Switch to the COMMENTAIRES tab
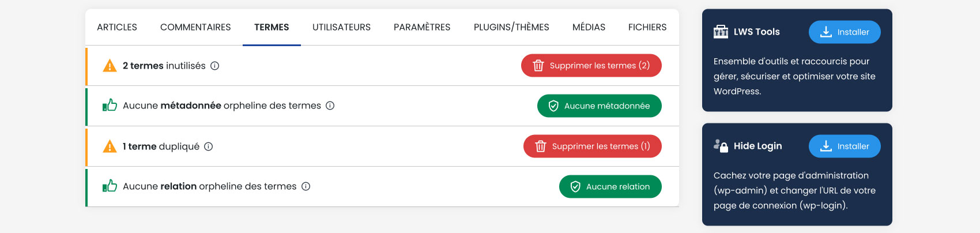Viewport: 980px width, 233px height. coord(195,27)
